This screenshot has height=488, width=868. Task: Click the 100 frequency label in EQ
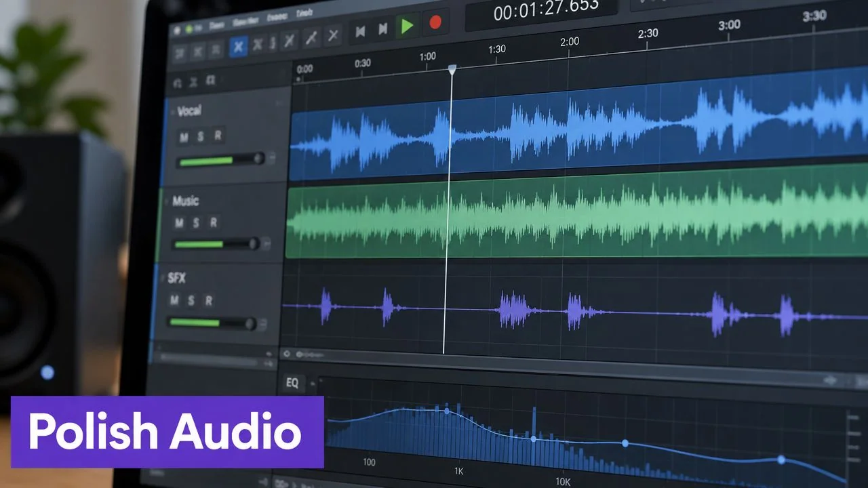[369, 462]
